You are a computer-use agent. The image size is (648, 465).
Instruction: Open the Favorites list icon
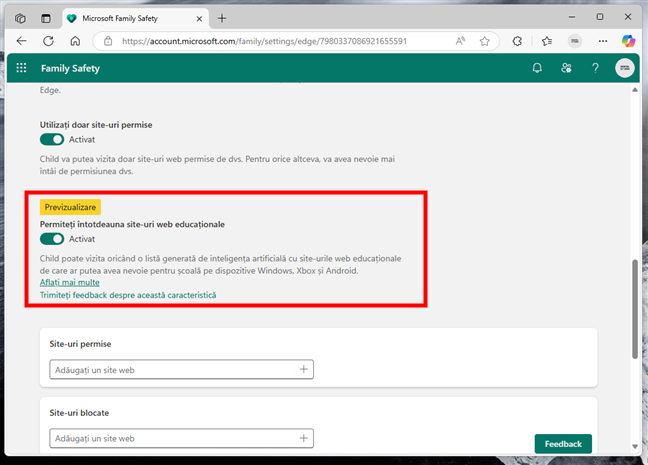547,41
